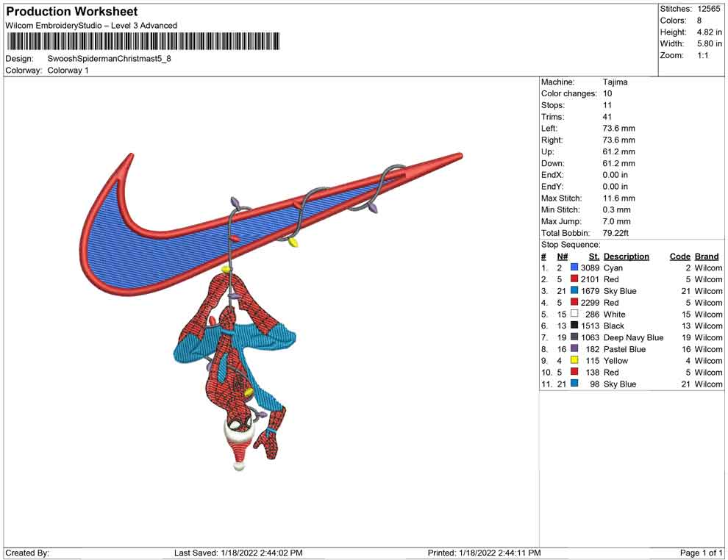The height and width of the screenshot is (560, 728).
Task: Select the Max Stitch value "11.6 mm"
Action: coord(618,198)
